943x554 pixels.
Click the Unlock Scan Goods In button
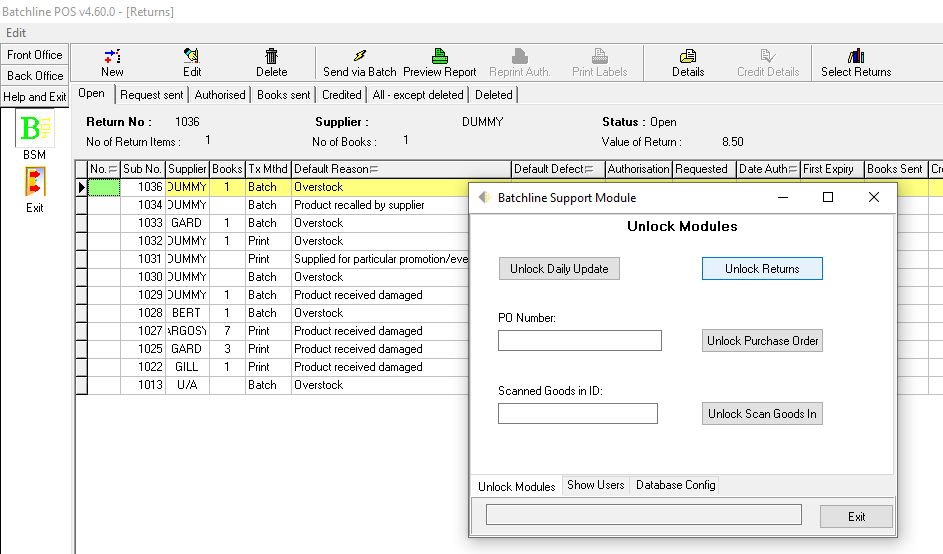coord(762,414)
